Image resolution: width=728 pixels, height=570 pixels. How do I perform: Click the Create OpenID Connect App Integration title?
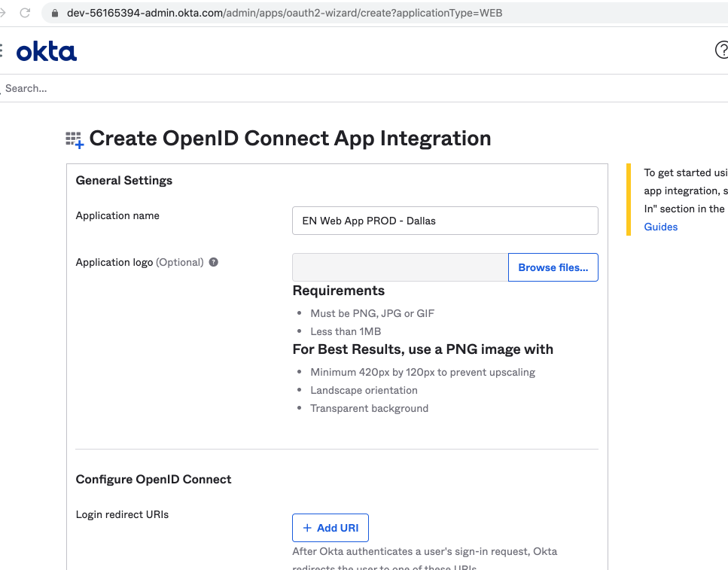tap(290, 139)
